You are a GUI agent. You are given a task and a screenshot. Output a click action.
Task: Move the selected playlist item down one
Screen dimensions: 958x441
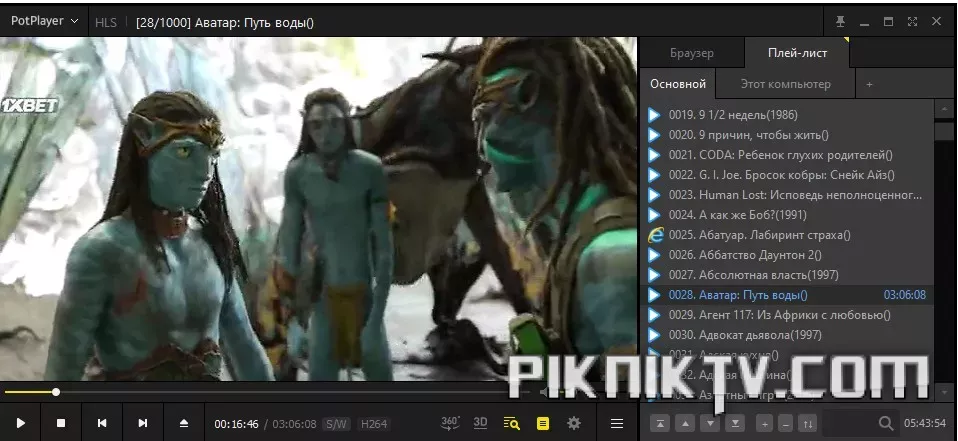[x=710, y=423]
